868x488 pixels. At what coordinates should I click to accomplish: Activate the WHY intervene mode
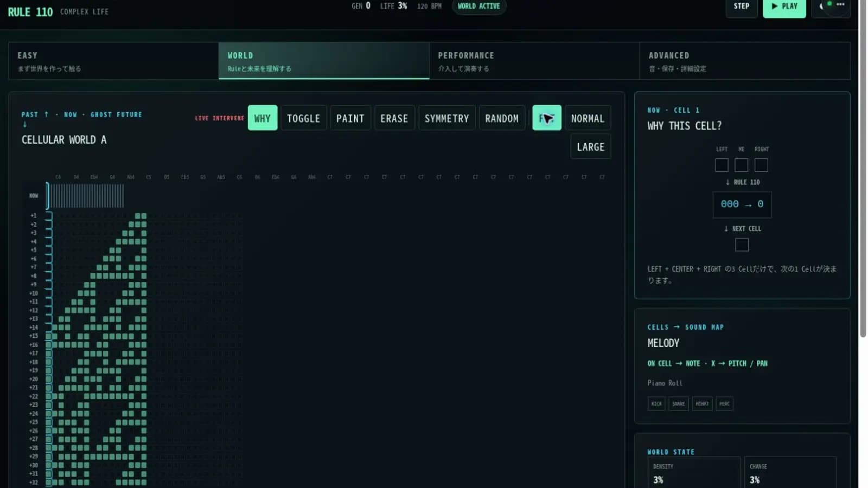[x=263, y=118]
